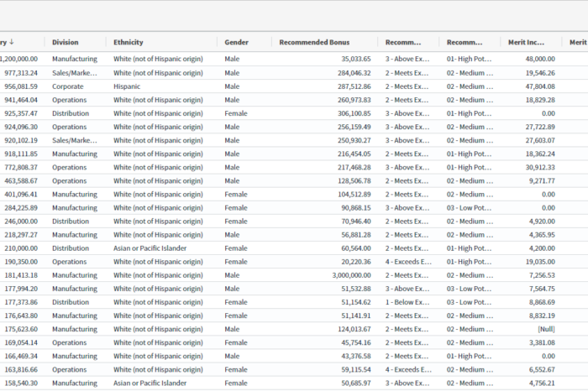Viewport: 588px width, 391px height.
Task: Click the 3,000,000.00 recommended bonus cell
Action: pyautogui.click(x=345, y=275)
